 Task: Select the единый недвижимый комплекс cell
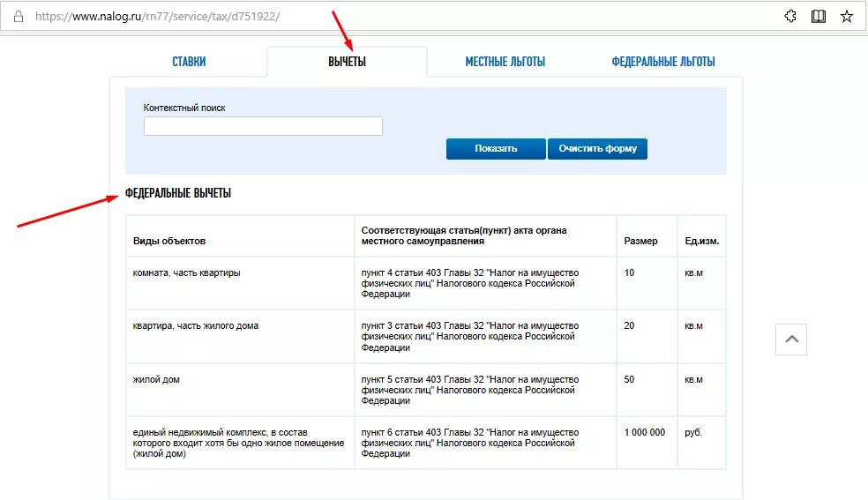coord(238,443)
